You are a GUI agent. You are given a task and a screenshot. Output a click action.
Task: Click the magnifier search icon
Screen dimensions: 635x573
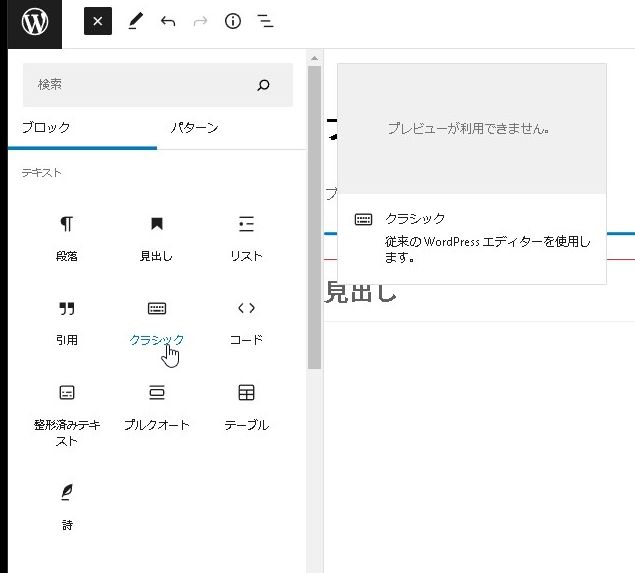pyautogui.click(x=264, y=86)
